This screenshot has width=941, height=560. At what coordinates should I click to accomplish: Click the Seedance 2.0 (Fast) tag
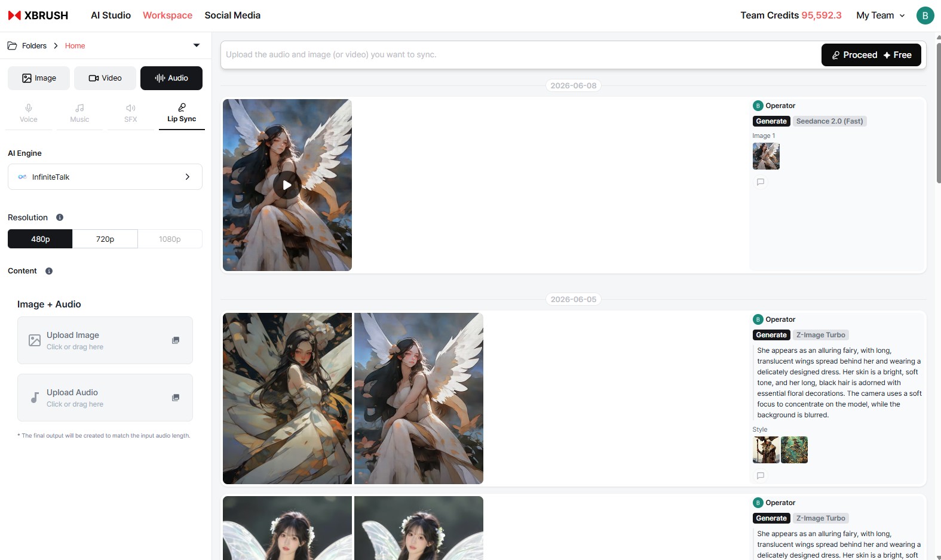click(x=829, y=121)
